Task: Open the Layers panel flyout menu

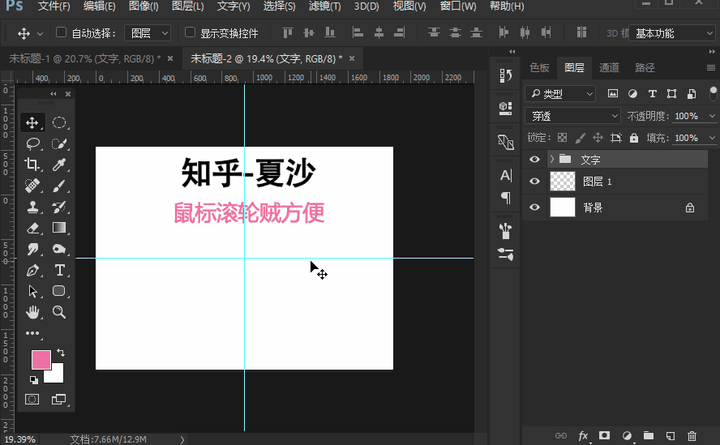Action: (711, 68)
